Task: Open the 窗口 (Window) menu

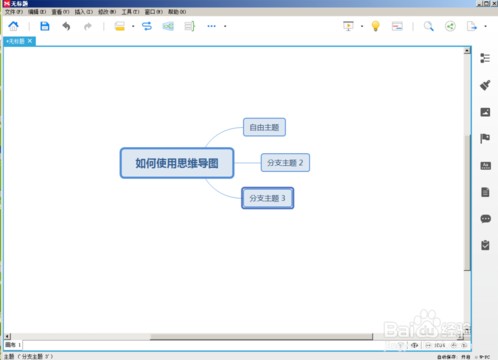Action: [x=154, y=12]
